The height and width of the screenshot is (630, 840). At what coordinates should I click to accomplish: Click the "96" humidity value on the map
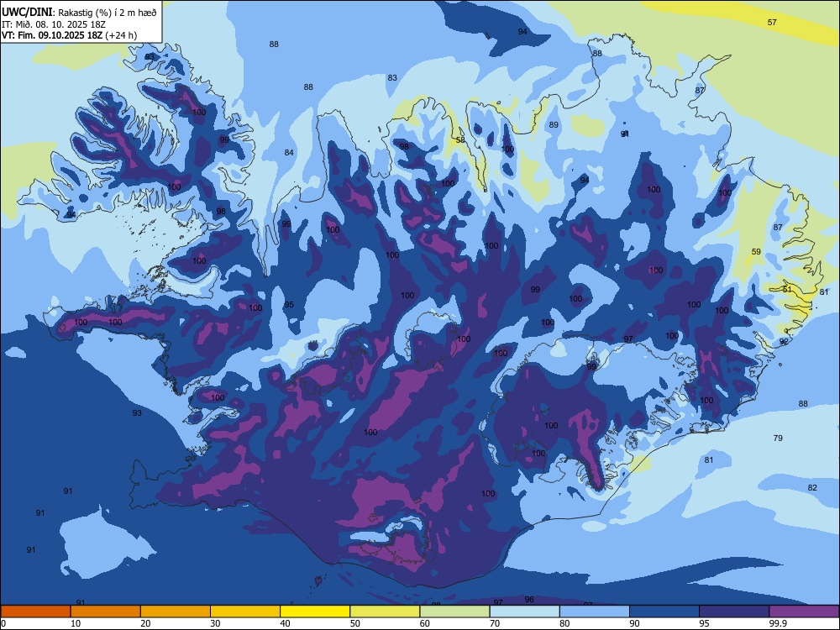529,600
